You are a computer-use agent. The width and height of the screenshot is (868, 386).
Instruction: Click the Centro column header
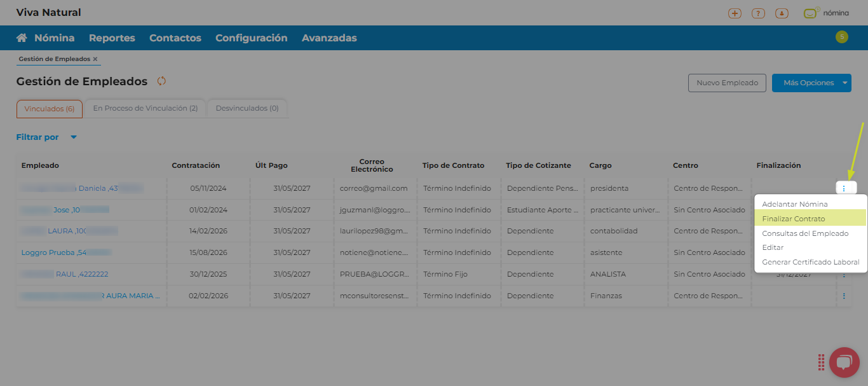pos(686,165)
